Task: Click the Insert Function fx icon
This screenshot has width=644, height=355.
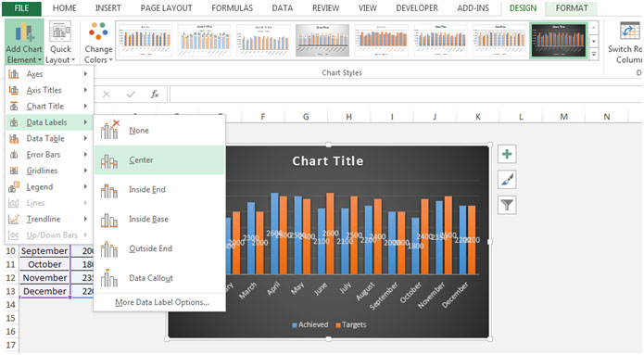Action: (155, 95)
